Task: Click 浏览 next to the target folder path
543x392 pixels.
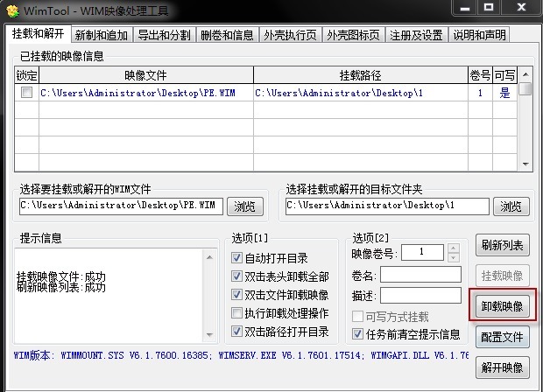Action: pos(511,206)
